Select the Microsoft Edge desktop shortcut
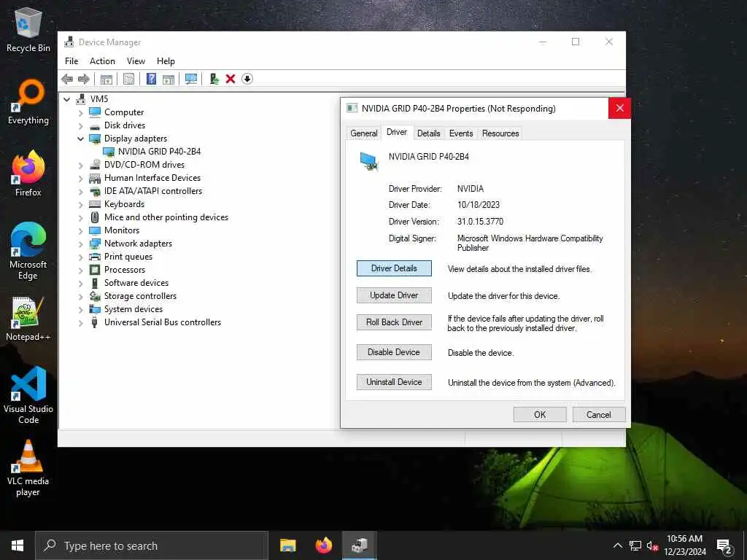Image resolution: width=747 pixels, height=560 pixels. (x=28, y=251)
